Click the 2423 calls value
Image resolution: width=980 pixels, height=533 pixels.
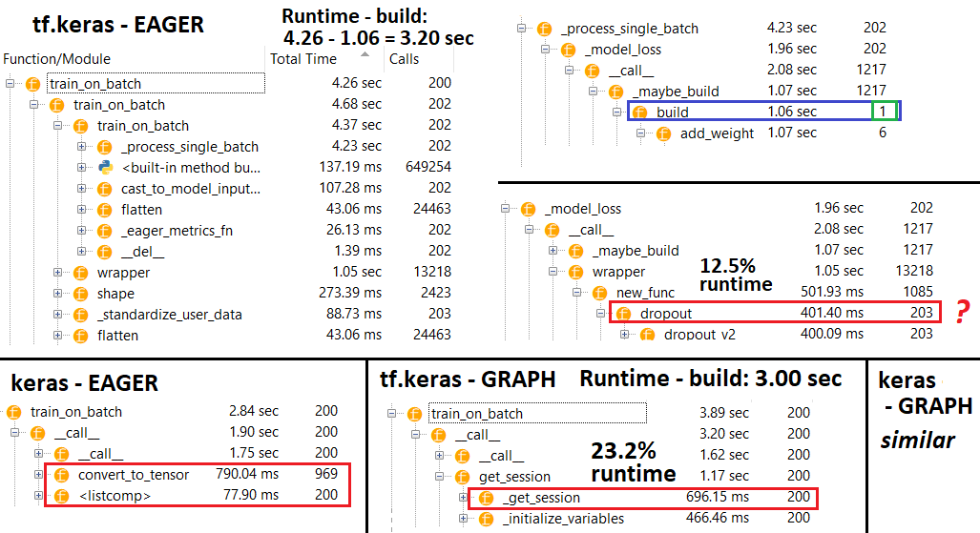tap(436, 293)
